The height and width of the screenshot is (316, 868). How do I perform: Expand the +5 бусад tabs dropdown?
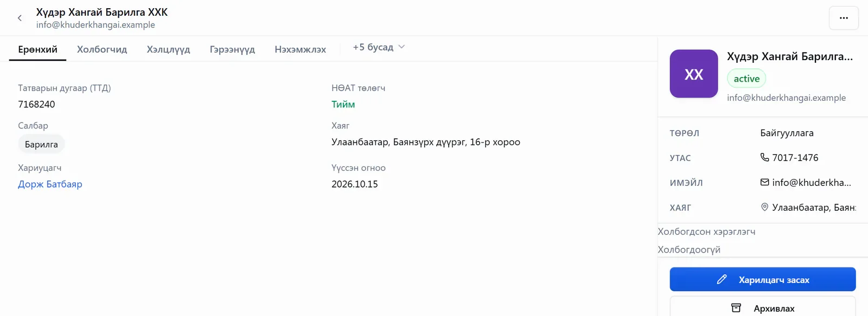(379, 47)
